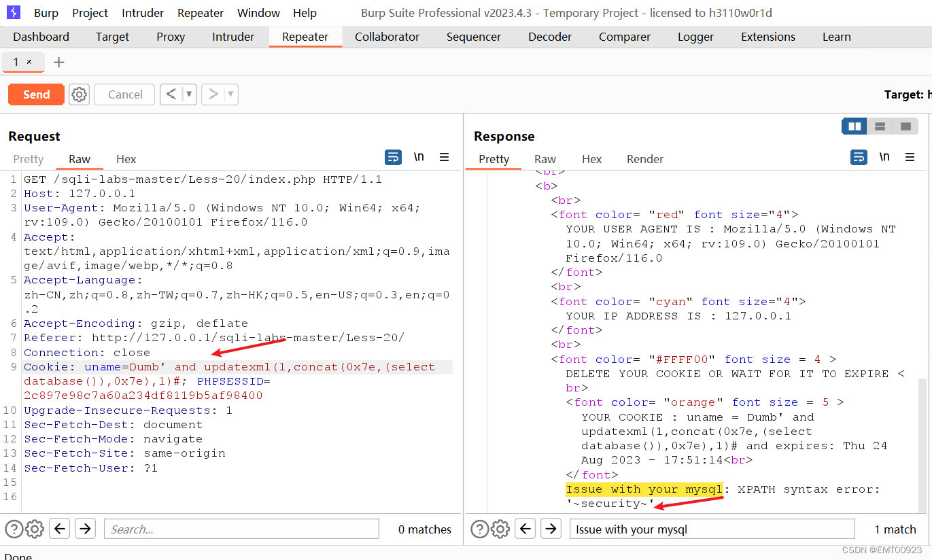Open the Window menu

pos(258,13)
